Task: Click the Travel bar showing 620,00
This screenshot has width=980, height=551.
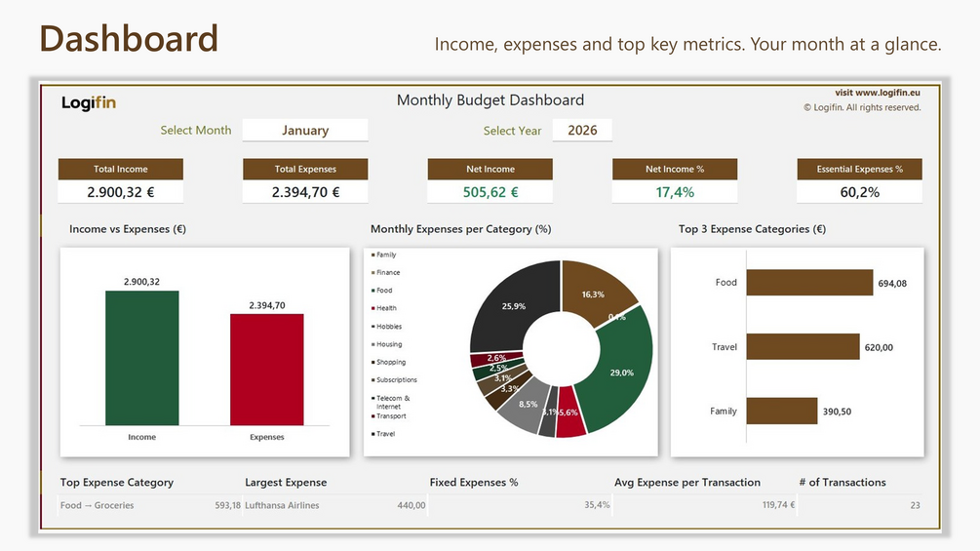Action: 804,347
